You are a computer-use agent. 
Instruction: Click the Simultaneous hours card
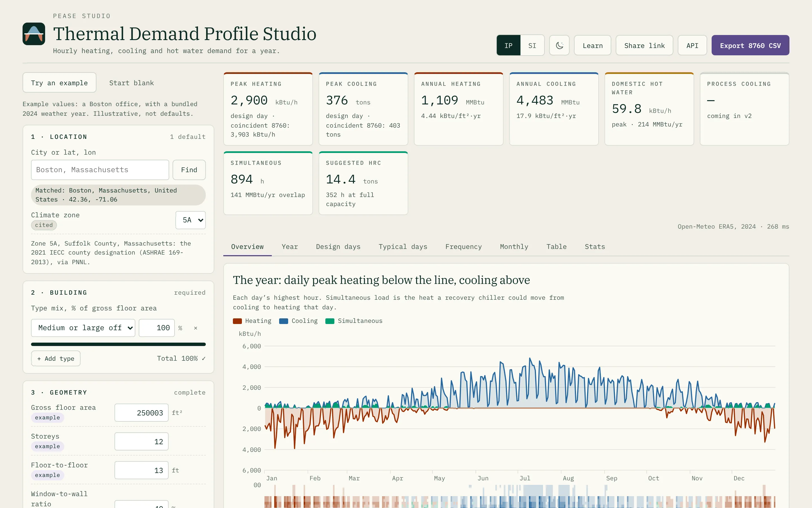[x=268, y=183]
